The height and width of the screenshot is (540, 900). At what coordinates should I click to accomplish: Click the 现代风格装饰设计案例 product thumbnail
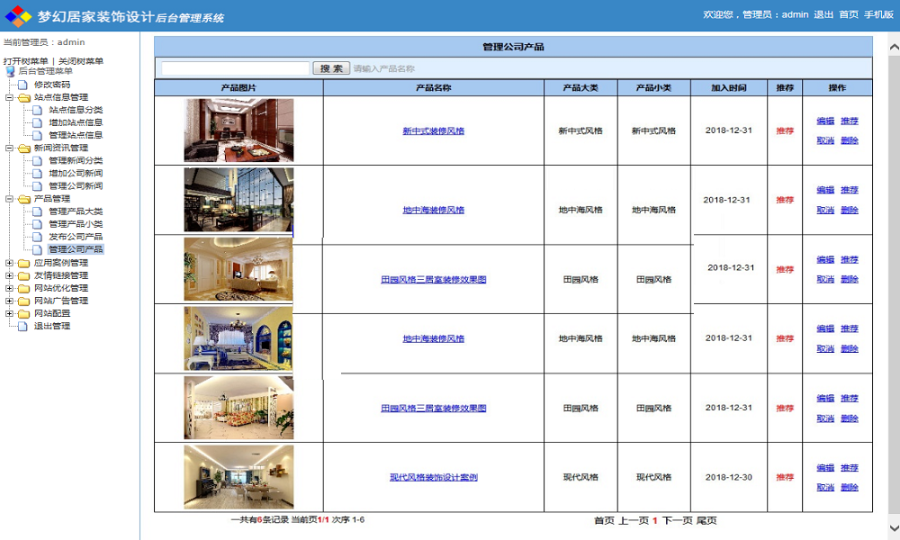(239, 477)
